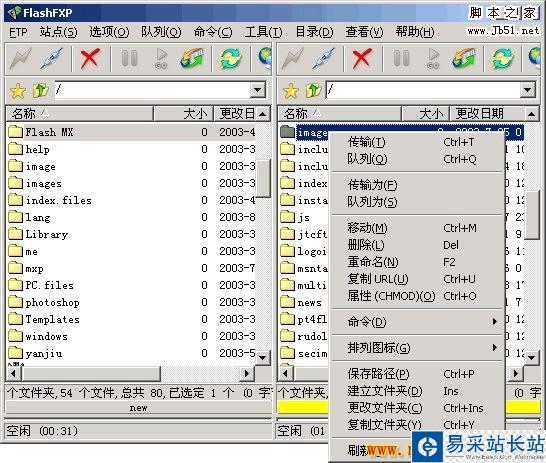Click the pause icon in right pane toolbar

click(x=401, y=58)
